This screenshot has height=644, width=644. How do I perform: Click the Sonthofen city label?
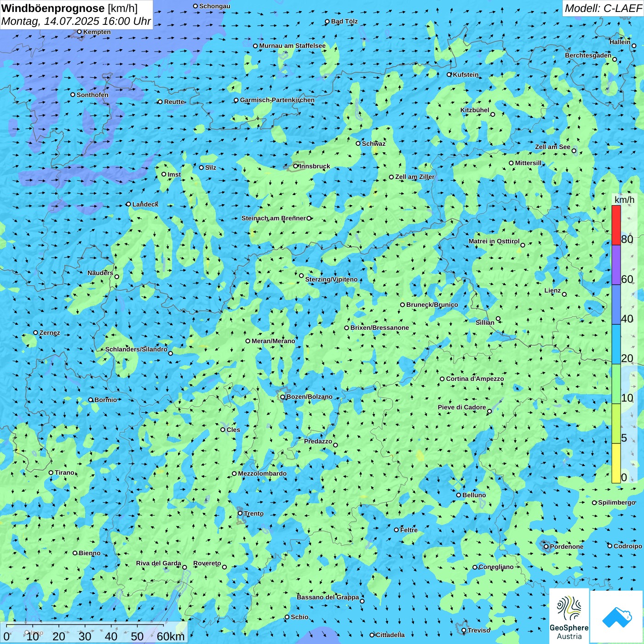click(x=92, y=95)
